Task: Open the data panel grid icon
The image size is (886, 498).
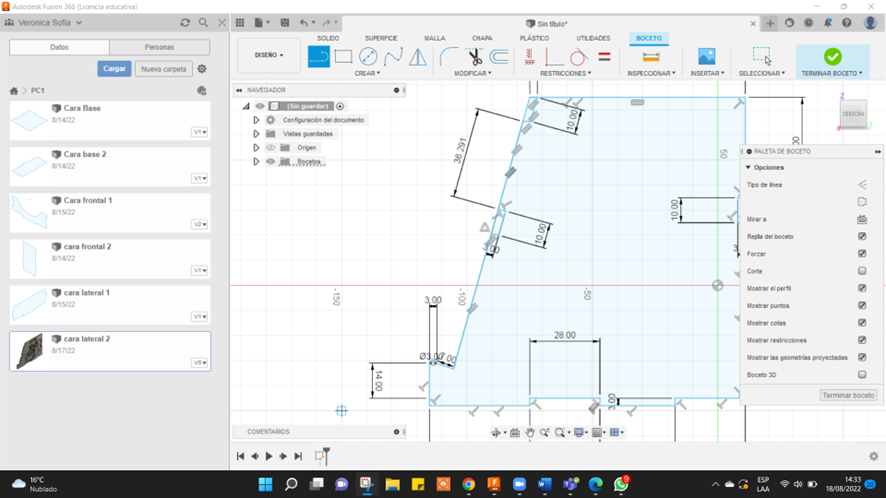Action: coord(240,23)
